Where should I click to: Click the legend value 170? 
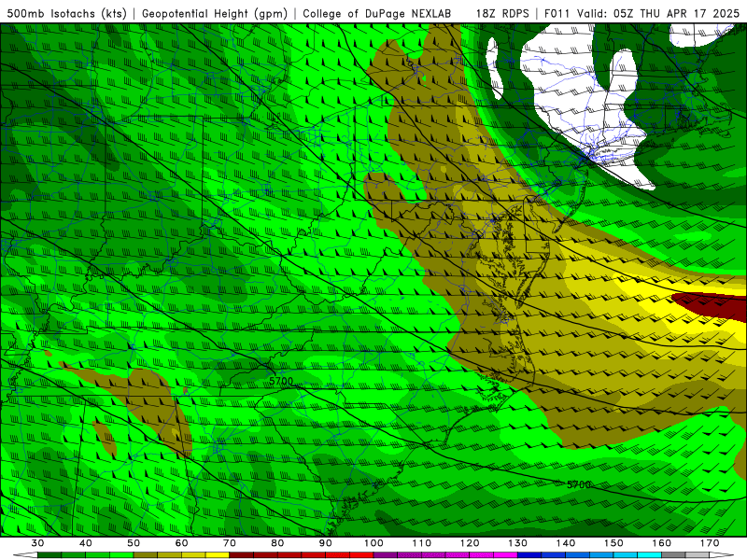(x=710, y=543)
